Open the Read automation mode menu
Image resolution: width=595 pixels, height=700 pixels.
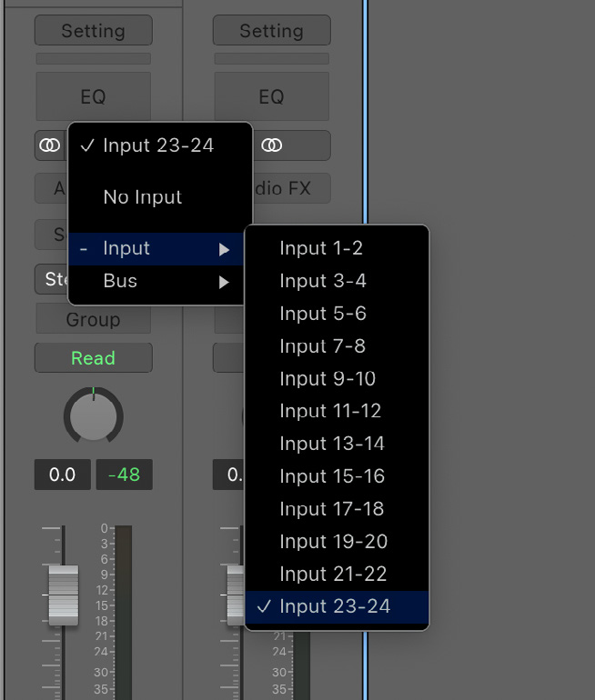point(94,358)
